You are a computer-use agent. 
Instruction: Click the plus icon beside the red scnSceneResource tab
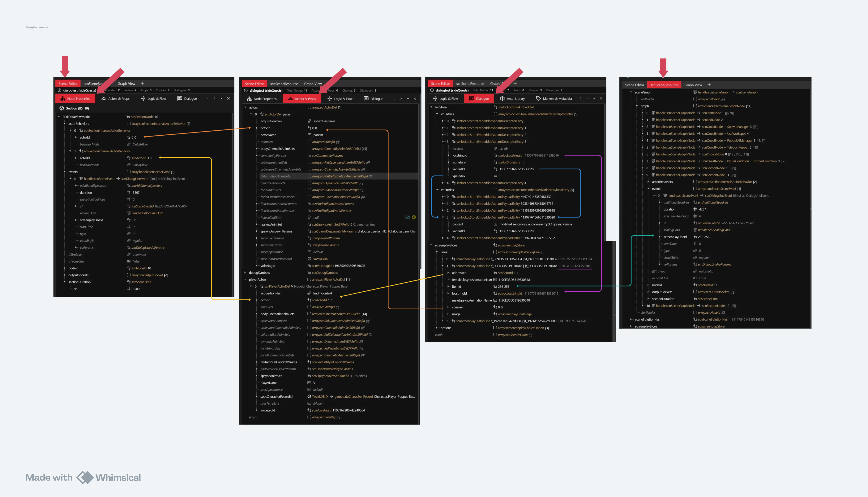point(709,85)
